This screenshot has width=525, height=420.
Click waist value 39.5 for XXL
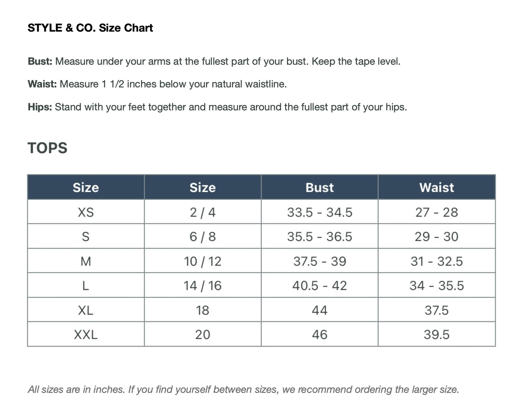click(436, 335)
